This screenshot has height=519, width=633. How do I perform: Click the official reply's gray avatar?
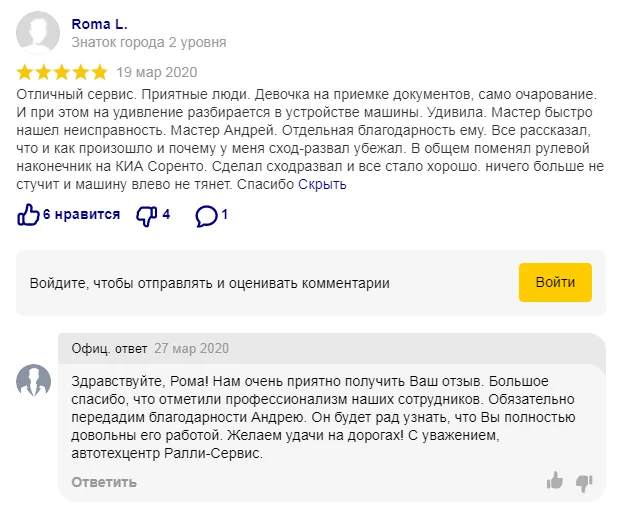[x=35, y=381]
